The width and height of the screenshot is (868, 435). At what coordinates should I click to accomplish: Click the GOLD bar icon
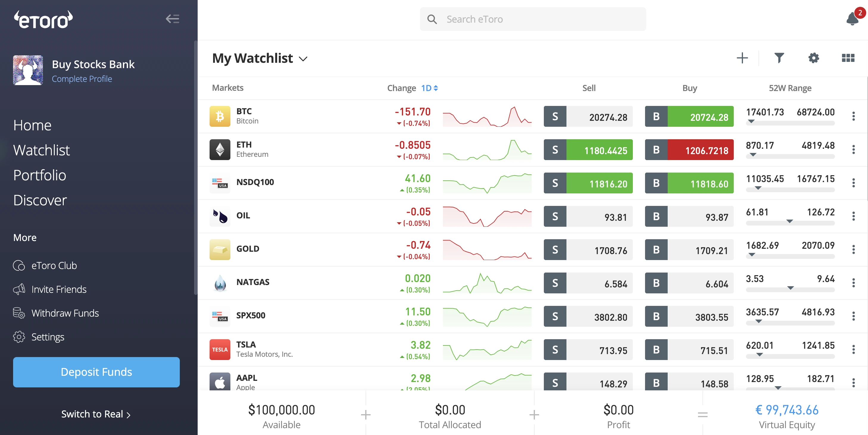[220, 249]
